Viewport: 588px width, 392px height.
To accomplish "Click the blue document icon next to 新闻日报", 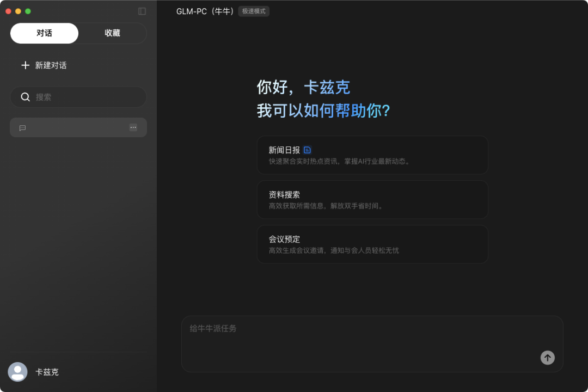I will (x=308, y=149).
